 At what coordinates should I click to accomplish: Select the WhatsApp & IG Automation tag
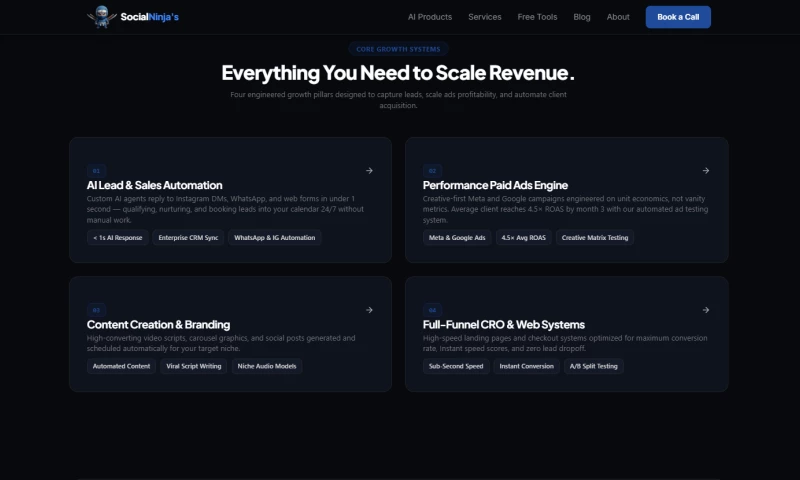[274, 238]
